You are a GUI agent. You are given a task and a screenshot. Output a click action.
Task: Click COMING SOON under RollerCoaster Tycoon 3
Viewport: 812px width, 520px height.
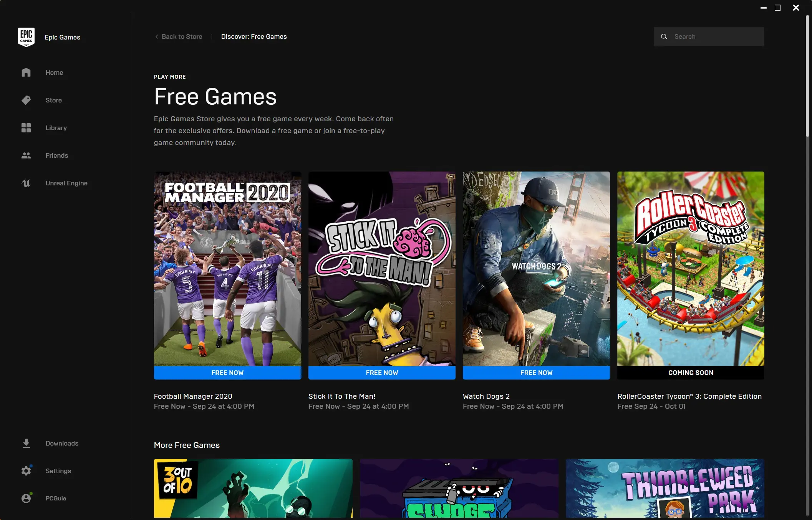[x=691, y=373]
